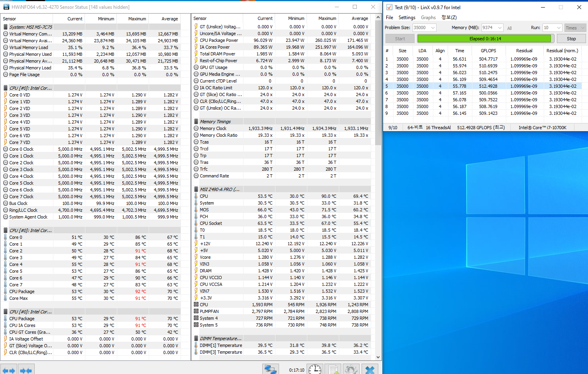
Task: Click the icon beside Ring/LLC Clock
Action: click(x=6, y=210)
